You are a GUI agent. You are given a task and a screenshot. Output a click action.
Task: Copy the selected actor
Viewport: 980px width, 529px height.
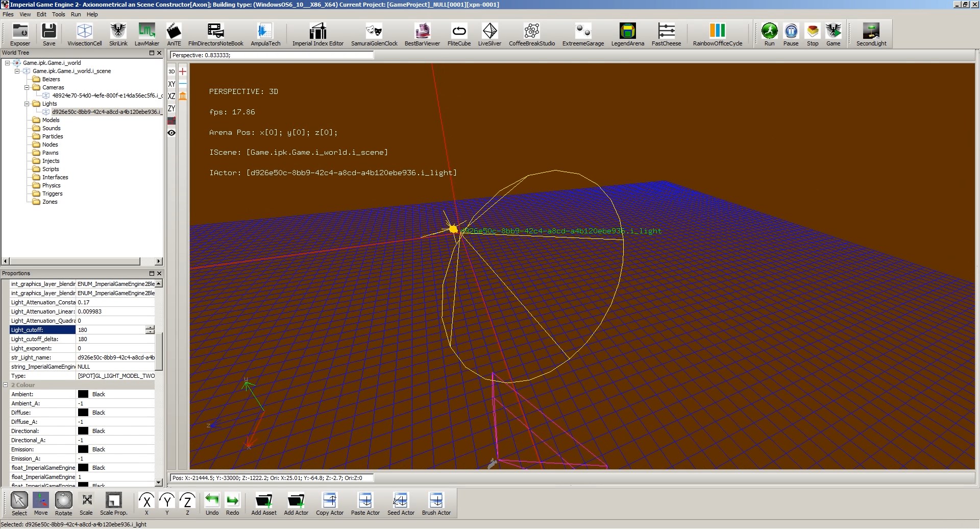tap(330, 504)
